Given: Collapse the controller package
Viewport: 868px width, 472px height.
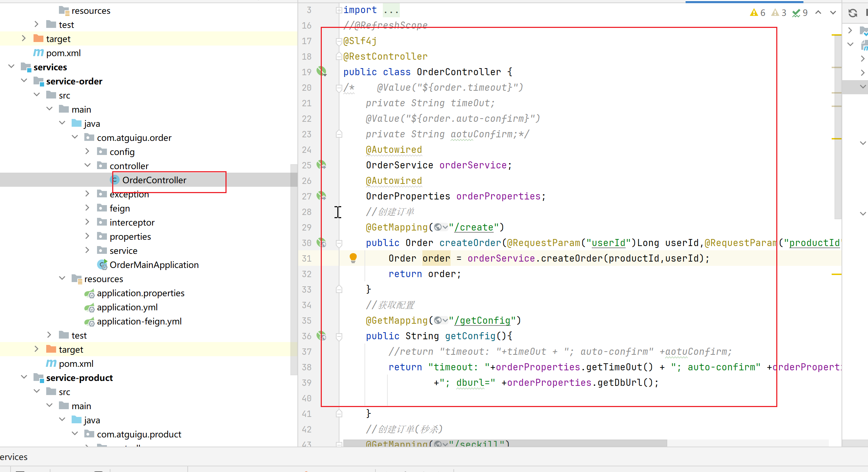Looking at the screenshot, I should coord(88,166).
